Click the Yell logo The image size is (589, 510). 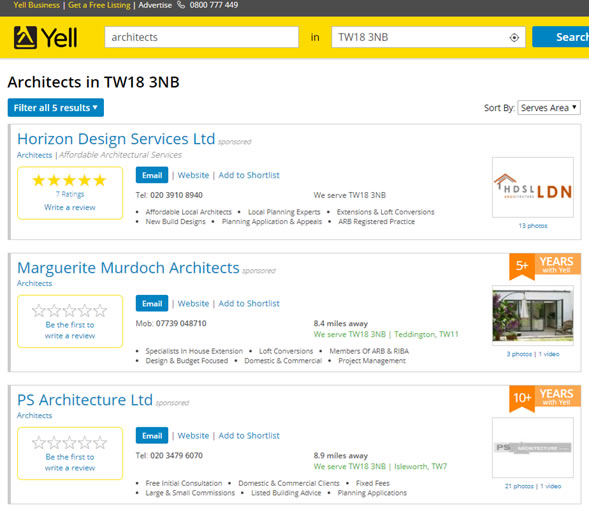point(45,38)
